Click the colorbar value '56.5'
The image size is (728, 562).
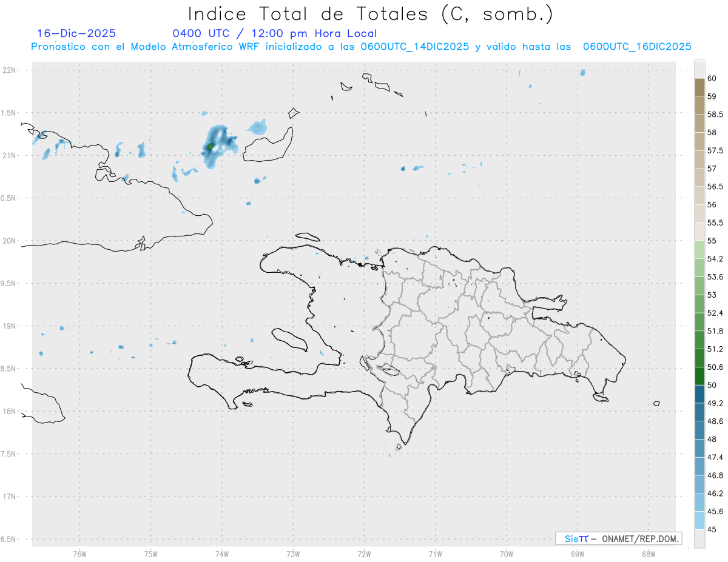click(715, 187)
